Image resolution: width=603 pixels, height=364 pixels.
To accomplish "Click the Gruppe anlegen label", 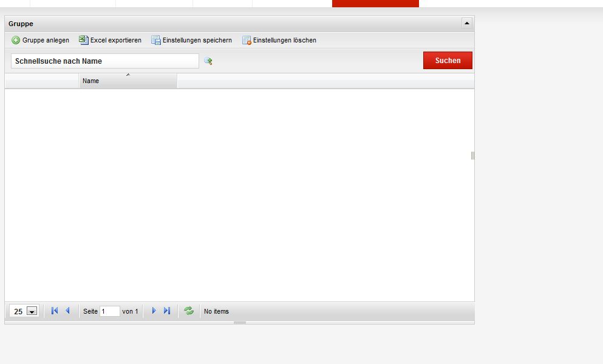I will (46, 40).
